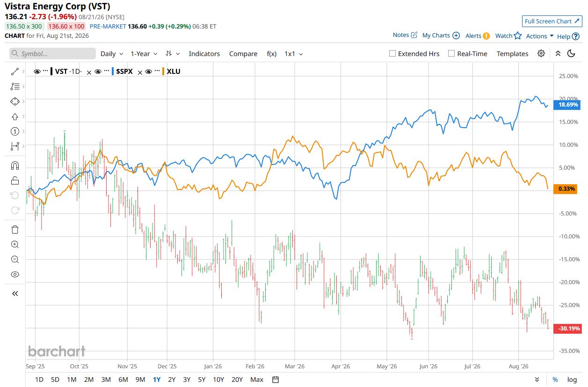Collapse the drawing toolbar with double chevron
The height and width of the screenshot is (387, 588).
point(15,294)
